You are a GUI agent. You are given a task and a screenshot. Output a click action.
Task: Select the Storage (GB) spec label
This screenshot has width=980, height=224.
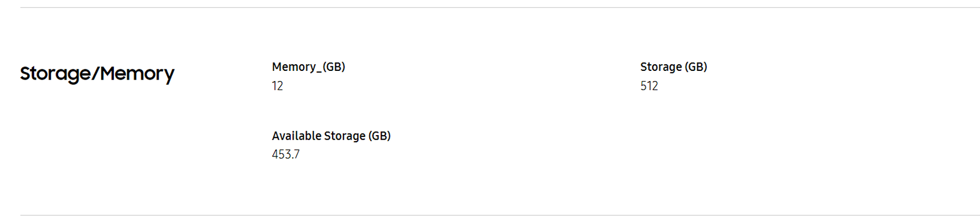coord(673,67)
